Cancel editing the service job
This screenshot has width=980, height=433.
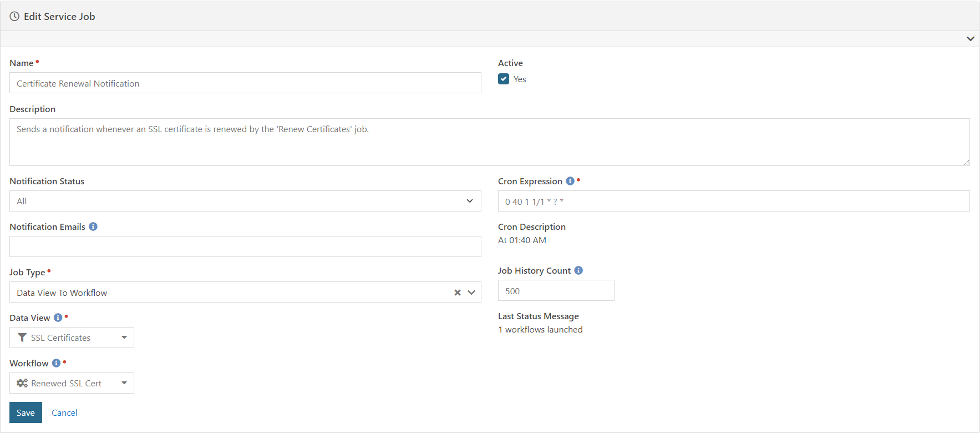[64, 412]
